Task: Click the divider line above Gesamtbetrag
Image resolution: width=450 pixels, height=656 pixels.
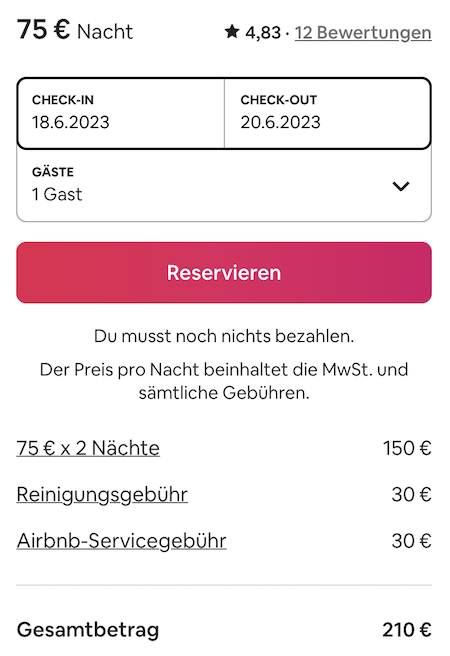Action: (224, 585)
